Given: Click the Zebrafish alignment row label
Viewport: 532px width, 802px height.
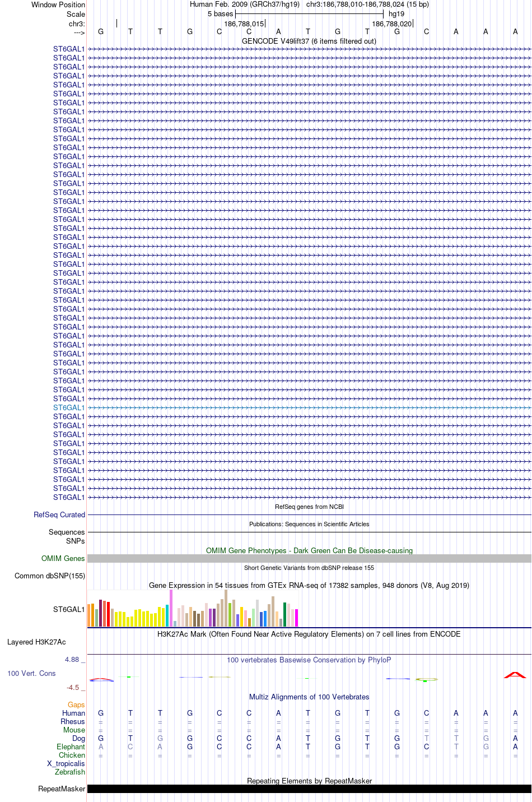Looking at the screenshot, I should point(70,772).
